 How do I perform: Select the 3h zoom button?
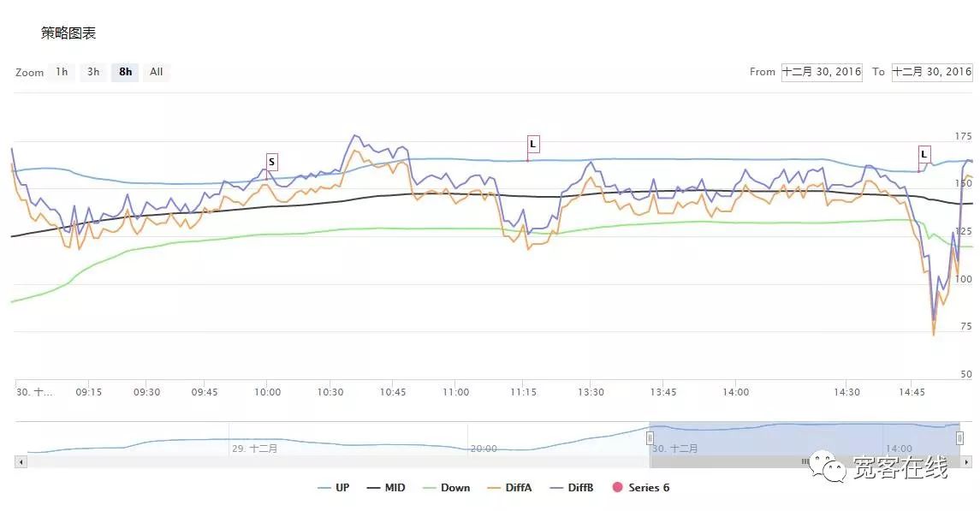tap(93, 72)
